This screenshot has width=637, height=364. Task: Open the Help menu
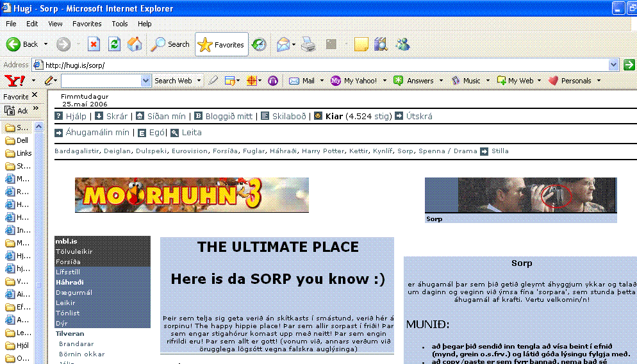[144, 24]
